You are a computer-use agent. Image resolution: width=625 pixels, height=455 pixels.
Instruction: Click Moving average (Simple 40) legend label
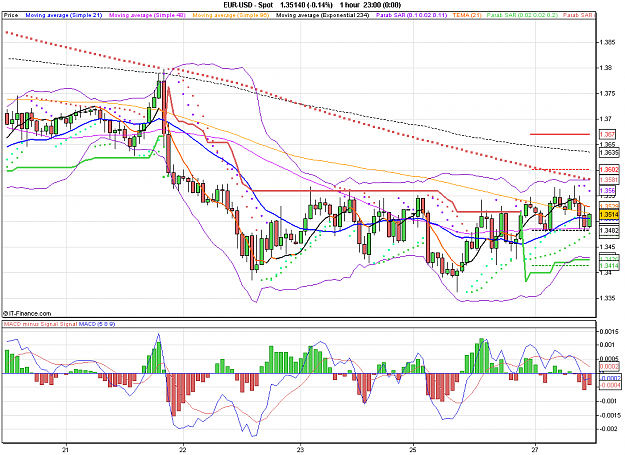[x=147, y=15]
